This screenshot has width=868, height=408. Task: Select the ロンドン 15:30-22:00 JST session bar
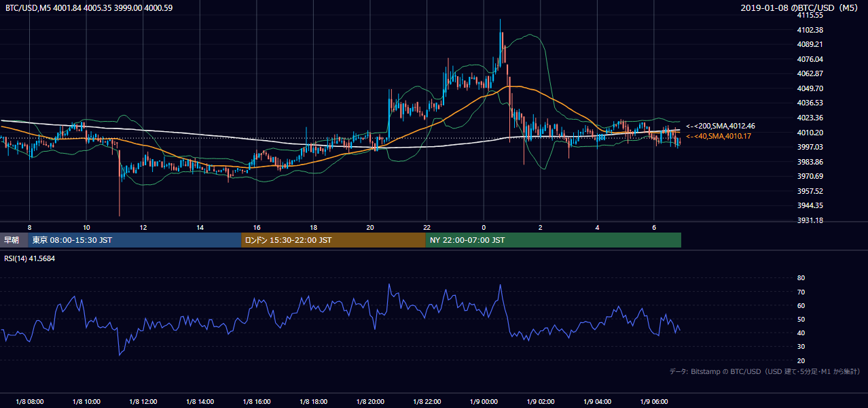pos(333,240)
